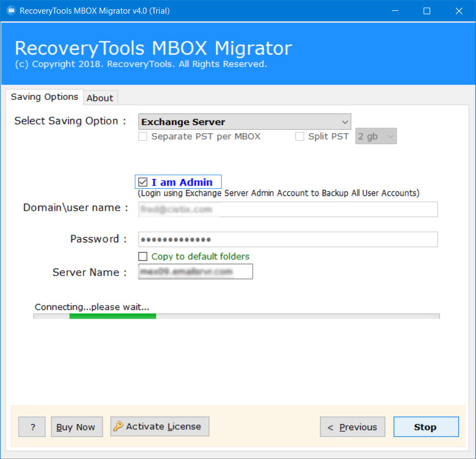Click the RecoveryTools app icon in title bar
The height and width of the screenshot is (459, 476).
(11, 11)
